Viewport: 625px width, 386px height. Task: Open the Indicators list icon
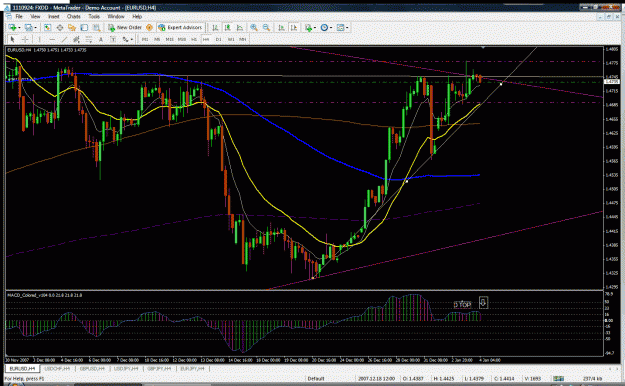[308, 27]
